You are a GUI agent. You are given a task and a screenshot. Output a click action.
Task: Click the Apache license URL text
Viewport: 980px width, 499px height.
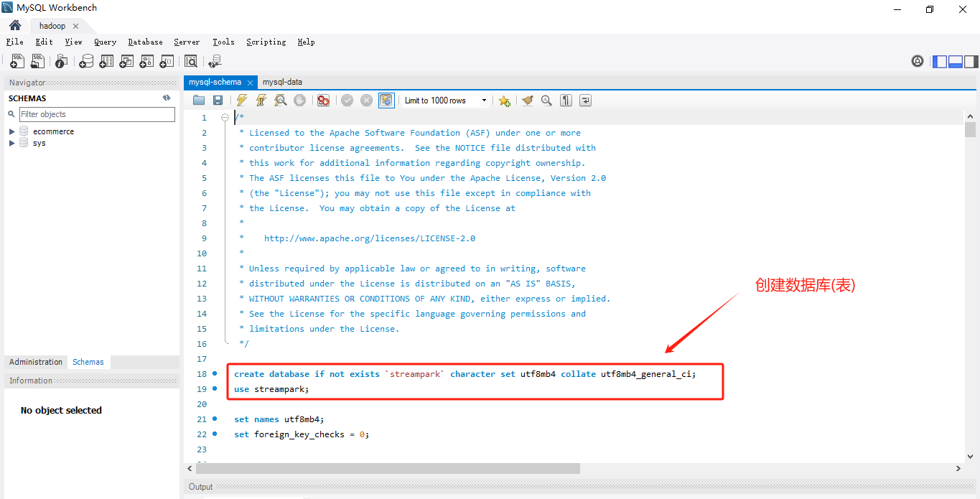coord(370,238)
